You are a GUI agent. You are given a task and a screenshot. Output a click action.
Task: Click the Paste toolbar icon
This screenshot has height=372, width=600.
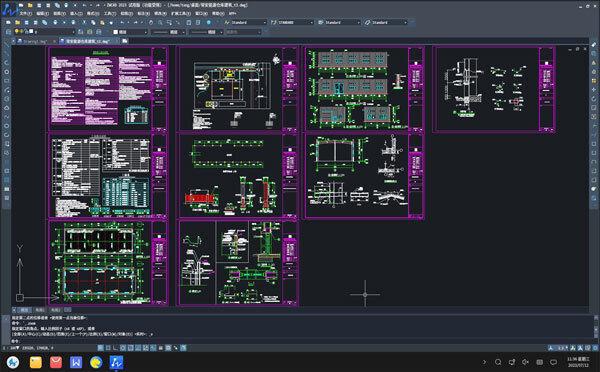102,22
